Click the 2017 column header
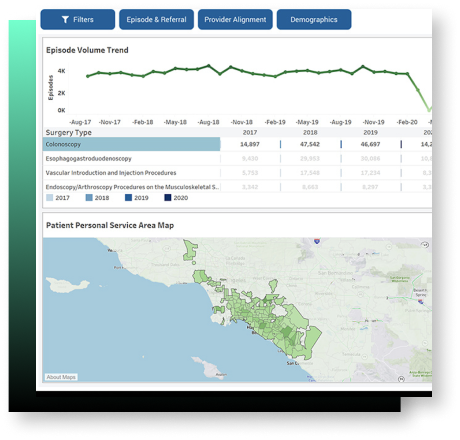460x440 pixels. tap(250, 132)
